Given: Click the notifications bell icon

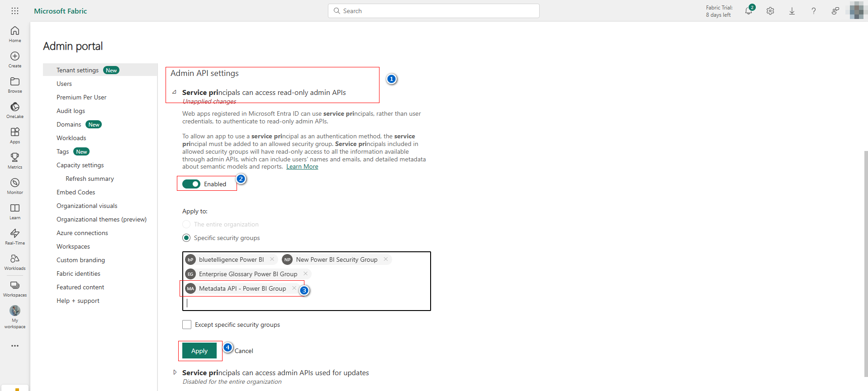Looking at the screenshot, I should tap(749, 11).
